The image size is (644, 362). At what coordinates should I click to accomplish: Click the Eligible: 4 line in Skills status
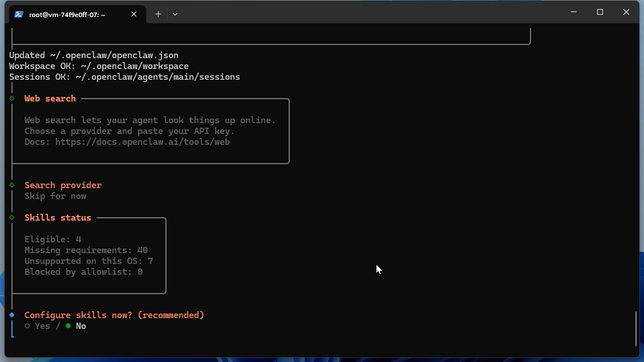pos(52,239)
